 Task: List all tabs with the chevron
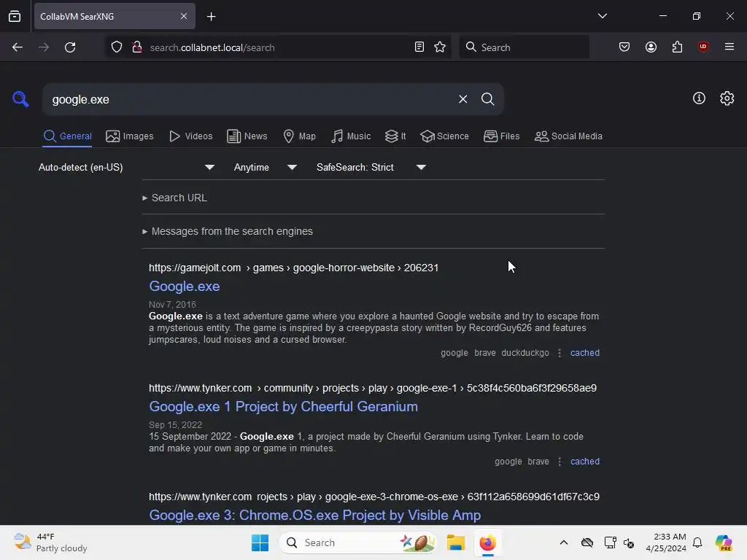pos(602,16)
